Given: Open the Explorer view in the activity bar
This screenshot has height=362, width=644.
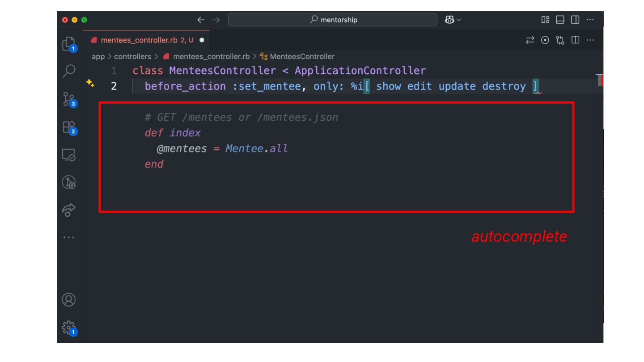Looking at the screenshot, I should pyautogui.click(x=68, y=44).
